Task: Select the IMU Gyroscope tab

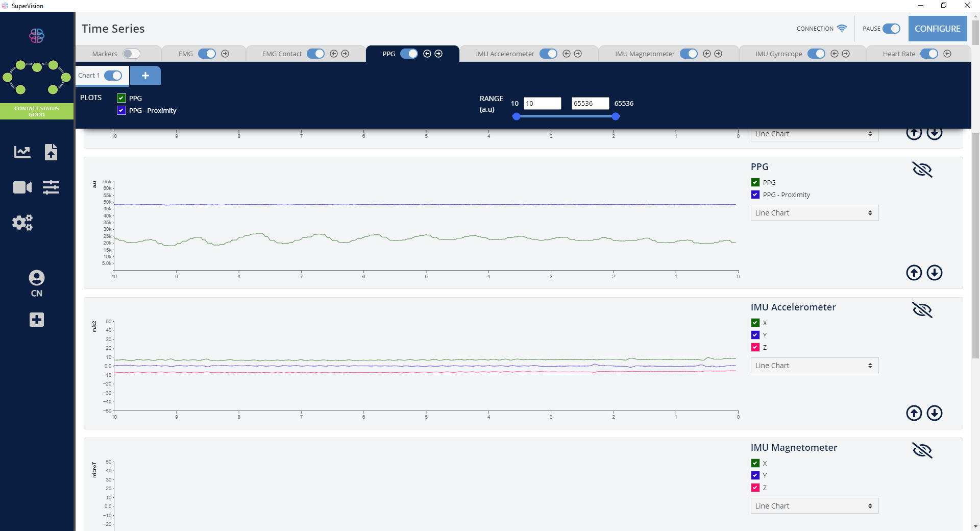Action: (778, 54)
